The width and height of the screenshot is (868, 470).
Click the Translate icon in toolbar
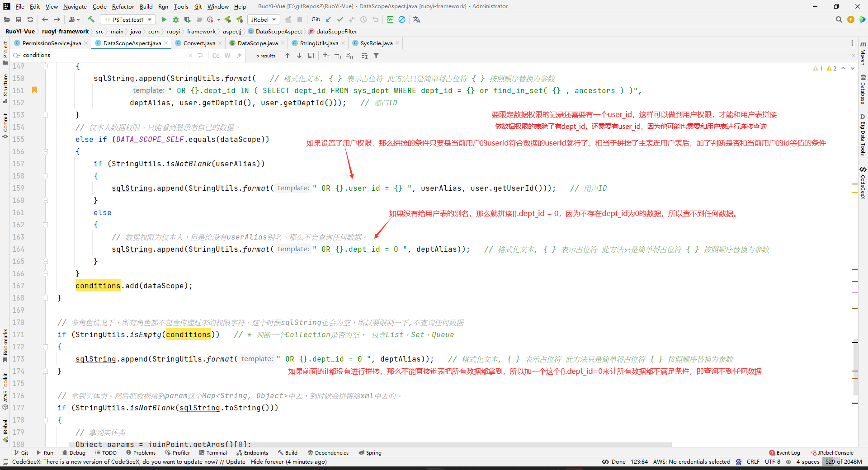(x=417, y=19)
